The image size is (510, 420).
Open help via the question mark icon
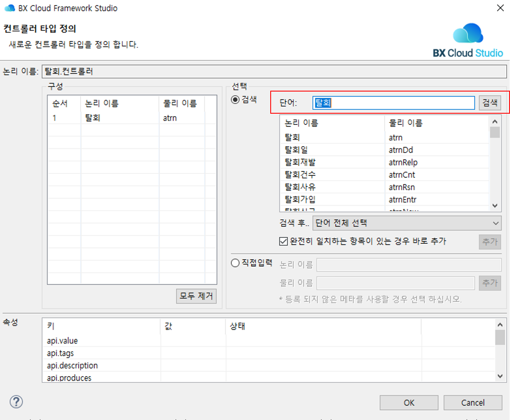[16, 402]
